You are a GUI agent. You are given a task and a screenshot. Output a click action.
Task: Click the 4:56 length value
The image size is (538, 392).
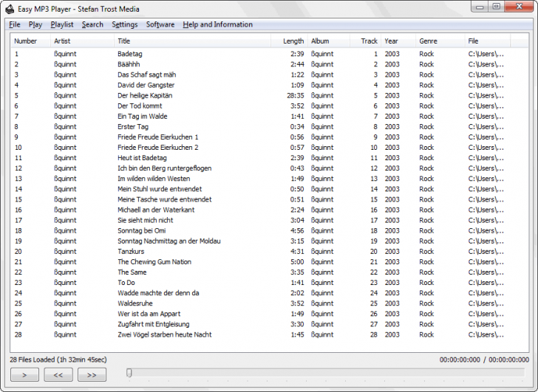pos(297,230)
